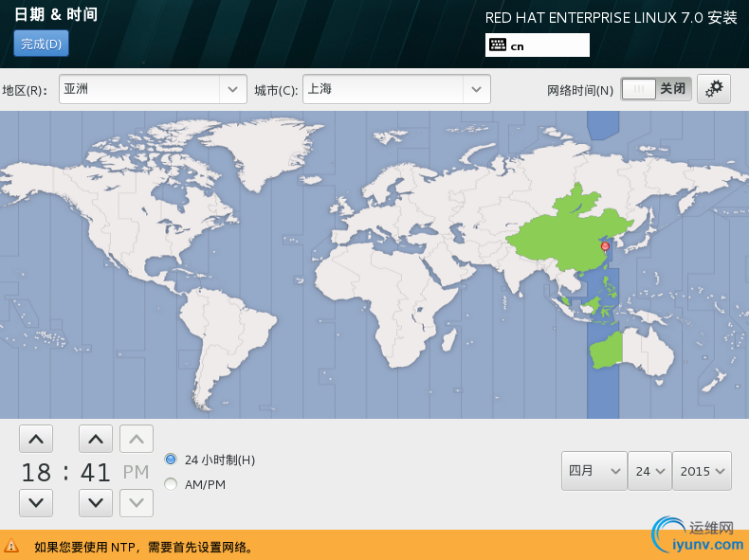Increase the hour with up arrow
The image size is (749, 560).
[36, 439]
